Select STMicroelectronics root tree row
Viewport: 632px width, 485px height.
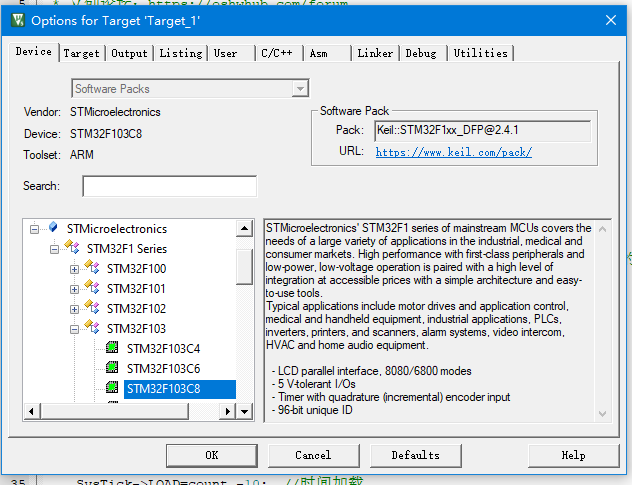pyautogui.click(x=117, y=229)
